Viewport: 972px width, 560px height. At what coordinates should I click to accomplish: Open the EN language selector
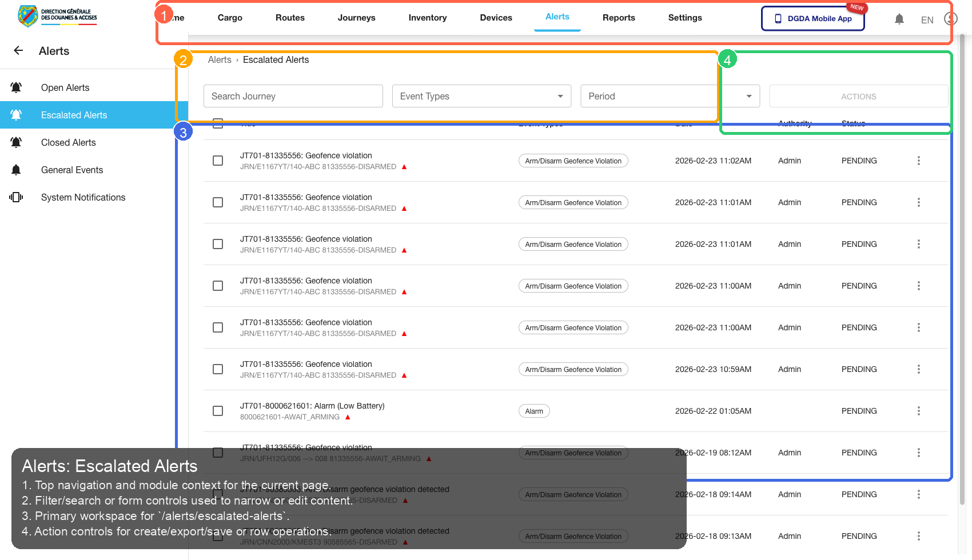coord(927,19)
